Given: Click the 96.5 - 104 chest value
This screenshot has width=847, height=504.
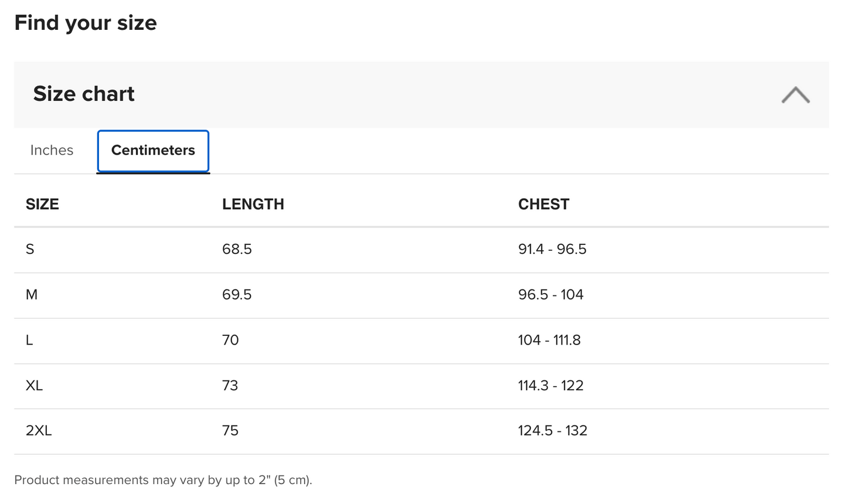Looking at the screenshot, I should click(x=550, y=295).
